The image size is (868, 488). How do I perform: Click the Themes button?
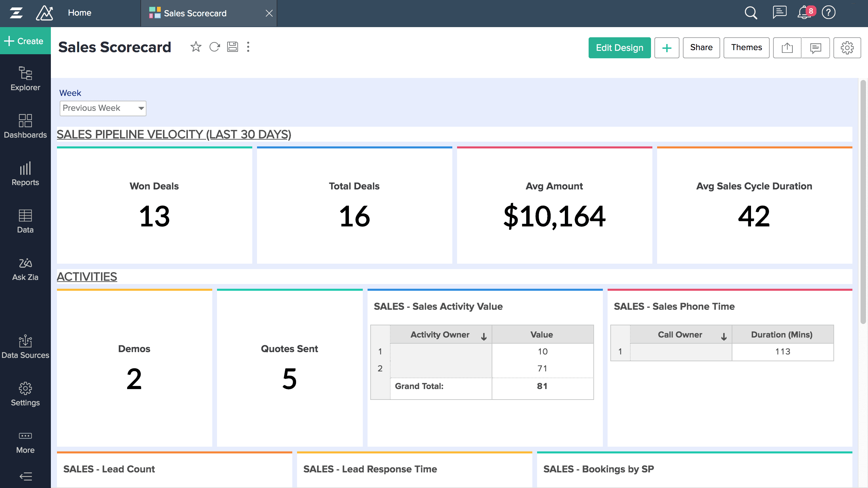pos(746,48)
